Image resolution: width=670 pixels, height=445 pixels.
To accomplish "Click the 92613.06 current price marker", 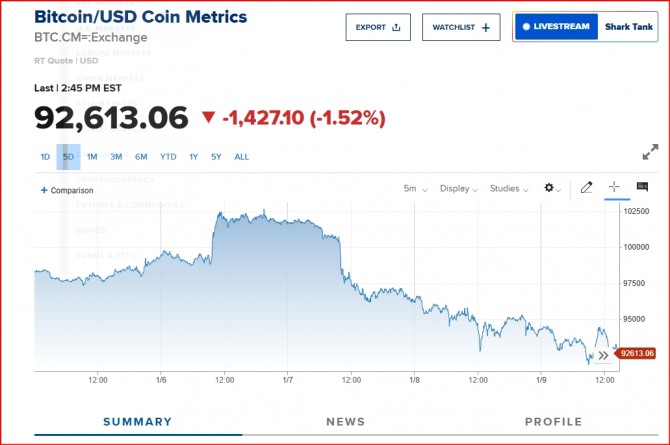I will (636, 353).
